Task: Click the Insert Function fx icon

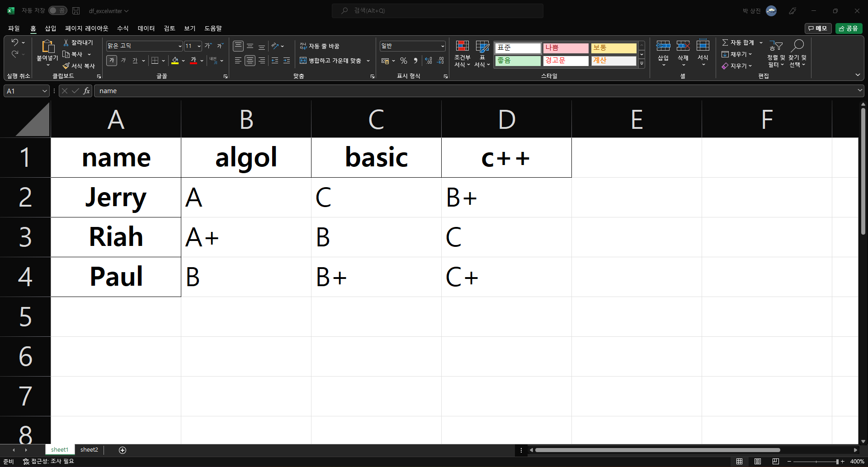Action: [86, 91]
